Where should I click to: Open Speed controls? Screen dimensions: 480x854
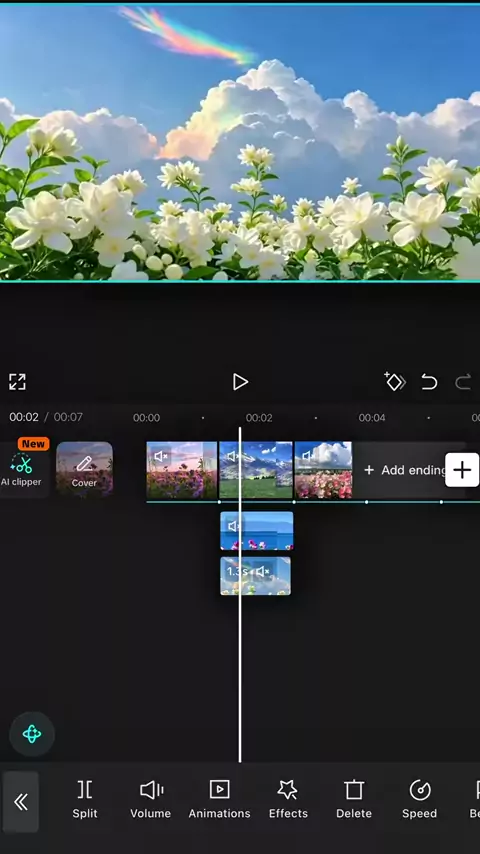click(420, 800)
